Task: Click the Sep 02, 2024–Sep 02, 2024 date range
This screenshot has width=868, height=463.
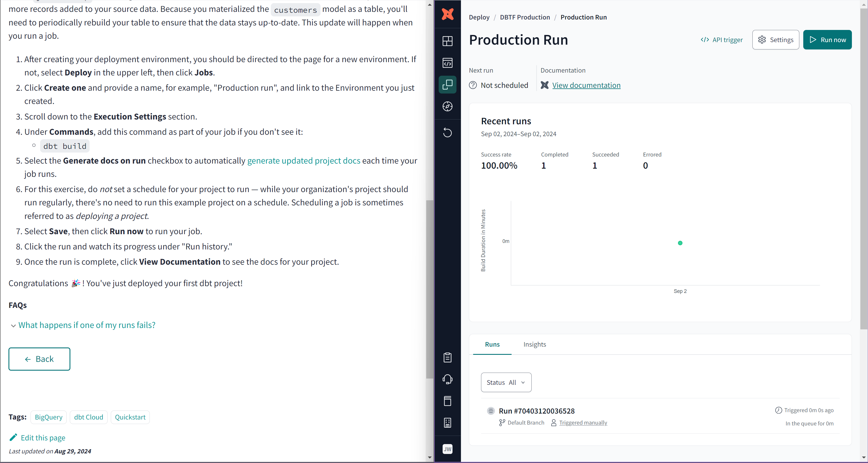Action: [519, 134]
